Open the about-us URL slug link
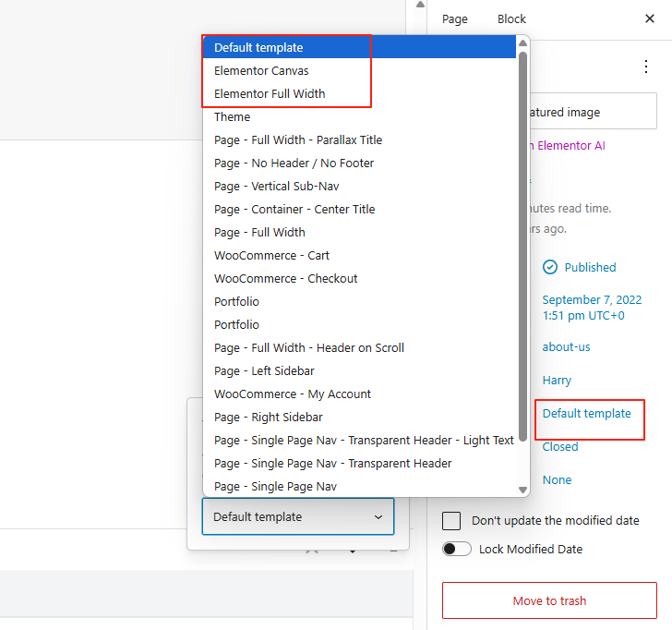Screen dimensions: 672x630 click(566, 346)
